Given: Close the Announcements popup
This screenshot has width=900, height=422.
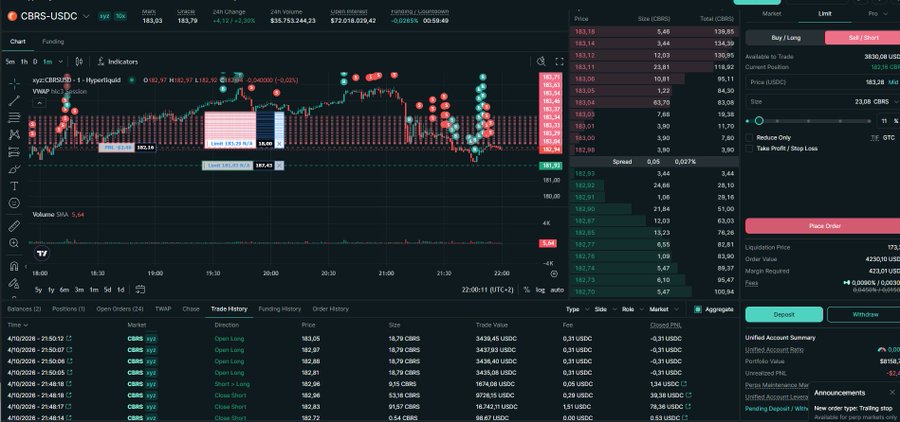Looking at the screenshot, I should [x=892, y=393].
